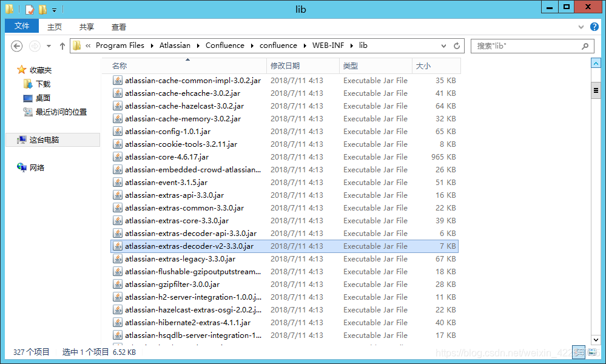Click jar icon of atlassian-gzipfilter-3.0.0.jar
The width and height of the screenshot is (606, 364).
[118, 285]
